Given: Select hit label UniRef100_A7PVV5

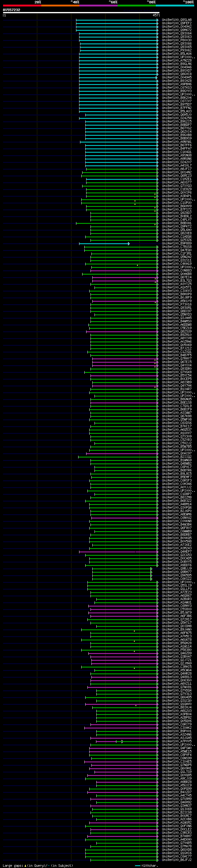Looking at the screenshot, I should coord(176,741).
